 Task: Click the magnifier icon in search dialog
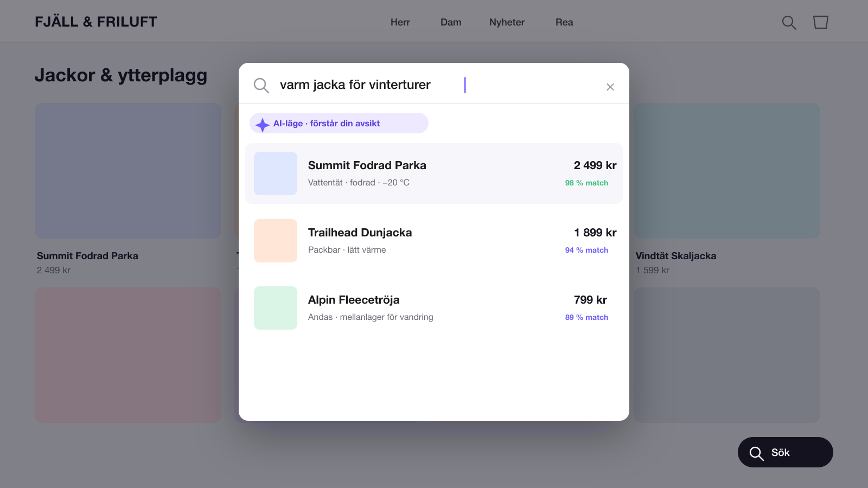[261, 86]
